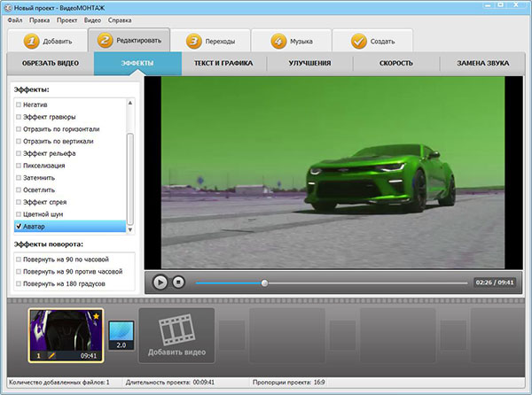Screen dimensions: 532x395
Task: Open step 1 Добавить tab
Action: 47,41
